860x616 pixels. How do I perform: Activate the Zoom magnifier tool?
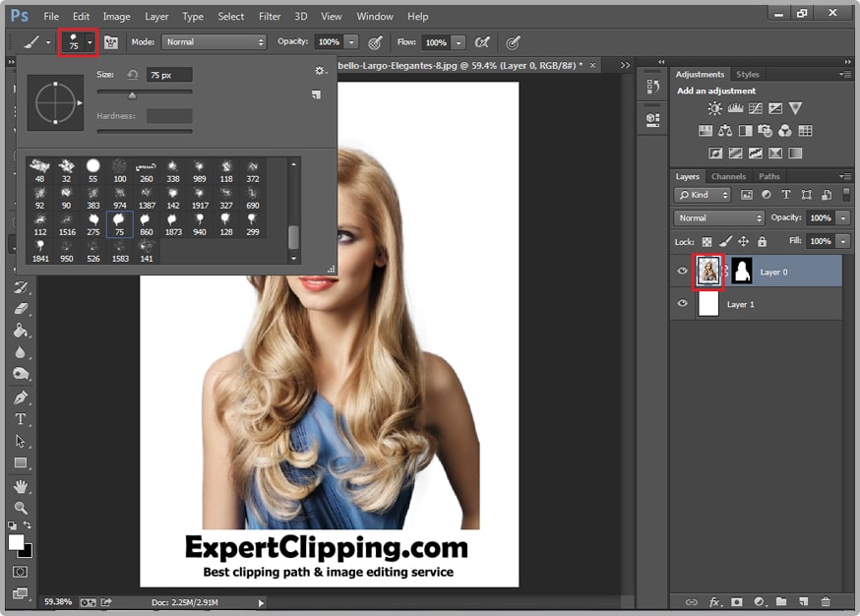click(20, 508)
